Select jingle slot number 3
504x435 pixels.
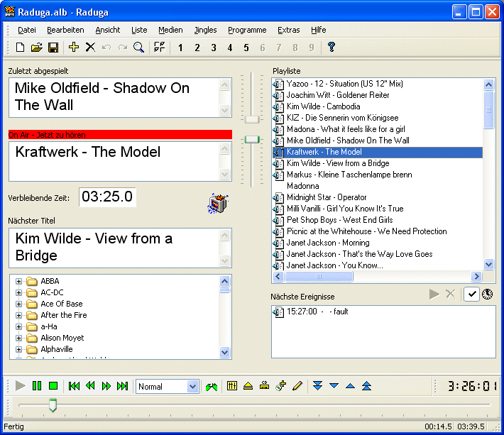(x=214, y=48)
